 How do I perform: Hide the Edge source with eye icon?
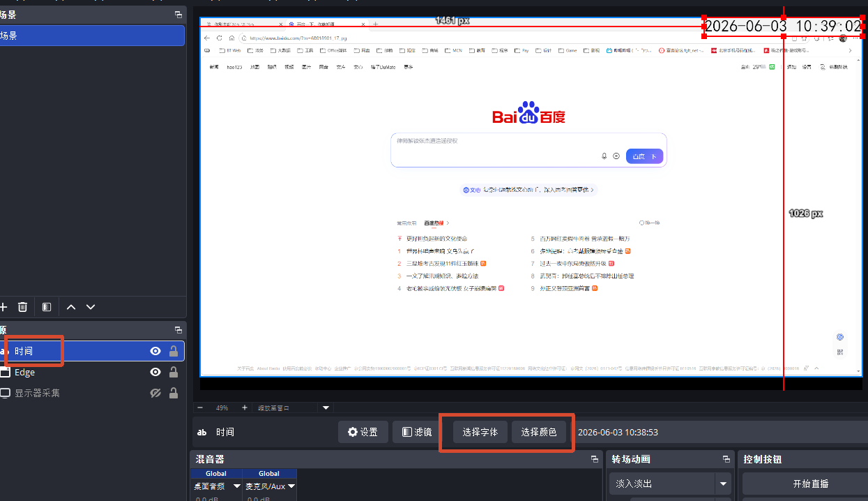click(155, 373)
